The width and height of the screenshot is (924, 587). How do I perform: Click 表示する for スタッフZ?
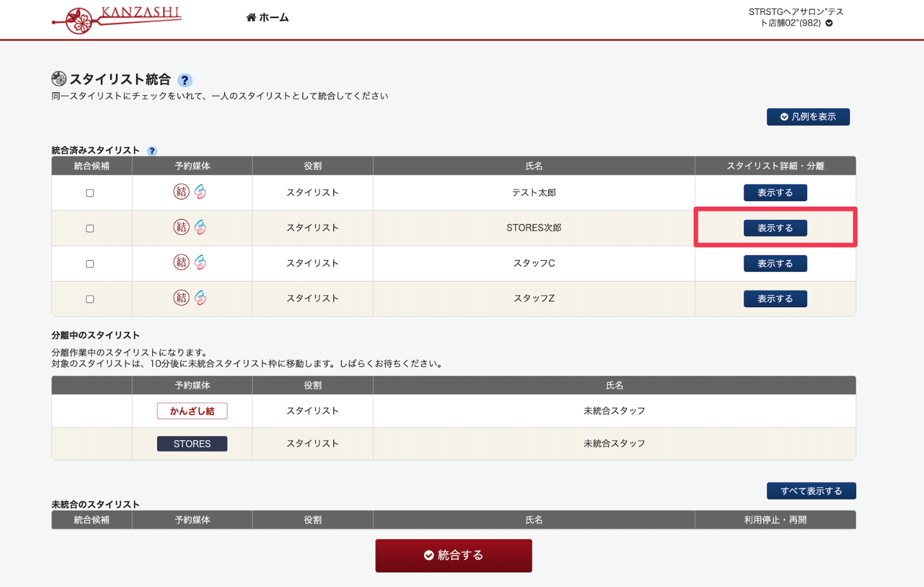(x=775, y=299)
